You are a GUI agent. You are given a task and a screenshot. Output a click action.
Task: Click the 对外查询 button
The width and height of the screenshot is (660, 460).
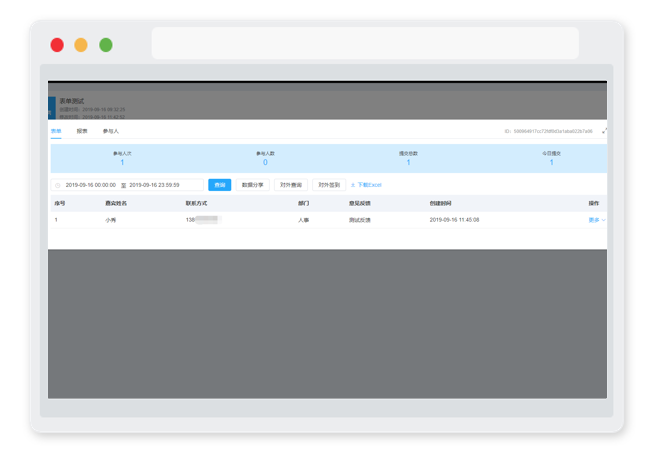[x=291, y=185]
